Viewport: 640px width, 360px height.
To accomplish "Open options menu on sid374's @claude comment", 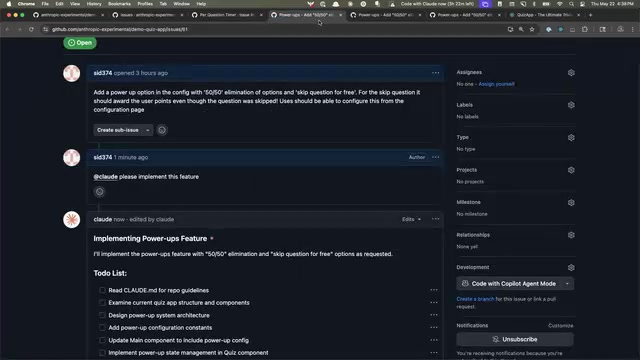I will pos(436,157).
